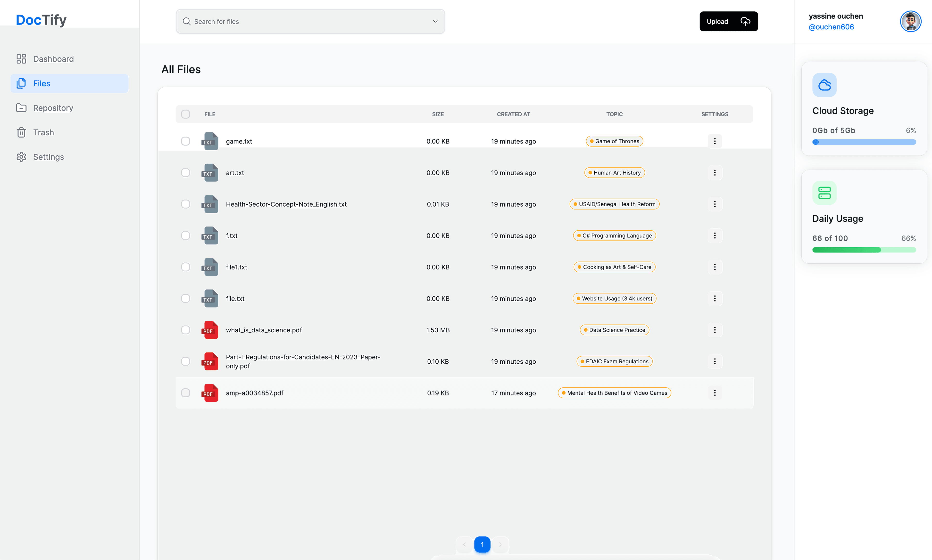
Task: Go to the Dashboard page
Action: 69,59
